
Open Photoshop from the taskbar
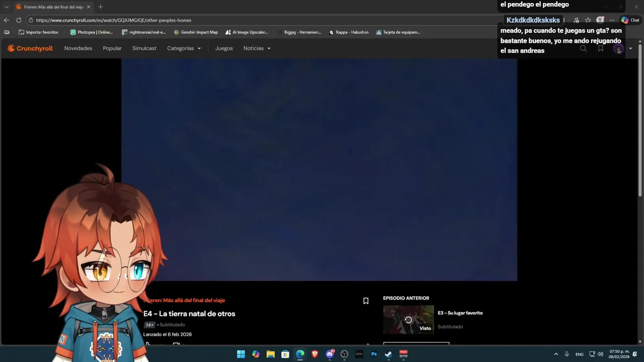click(374, 354)
